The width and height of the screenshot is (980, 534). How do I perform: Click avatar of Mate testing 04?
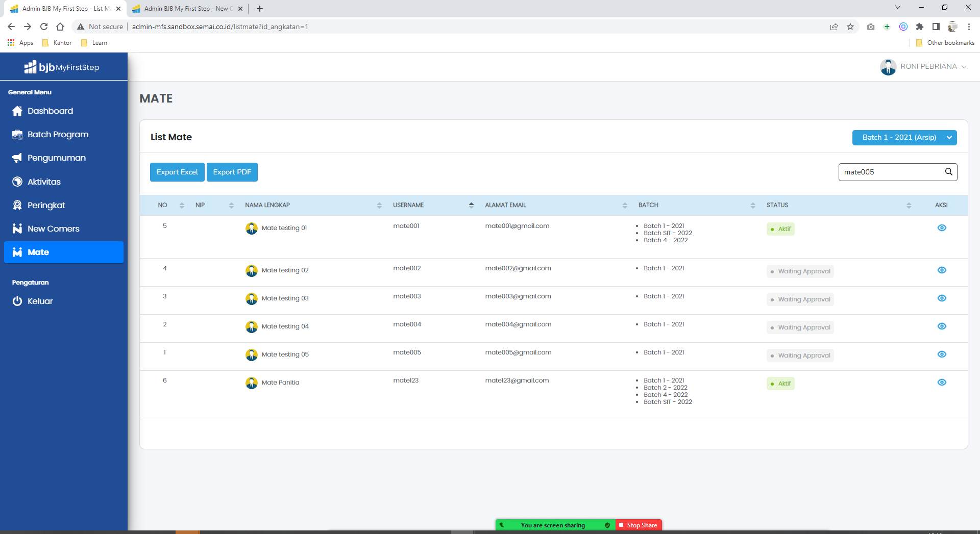pos(252,327)
